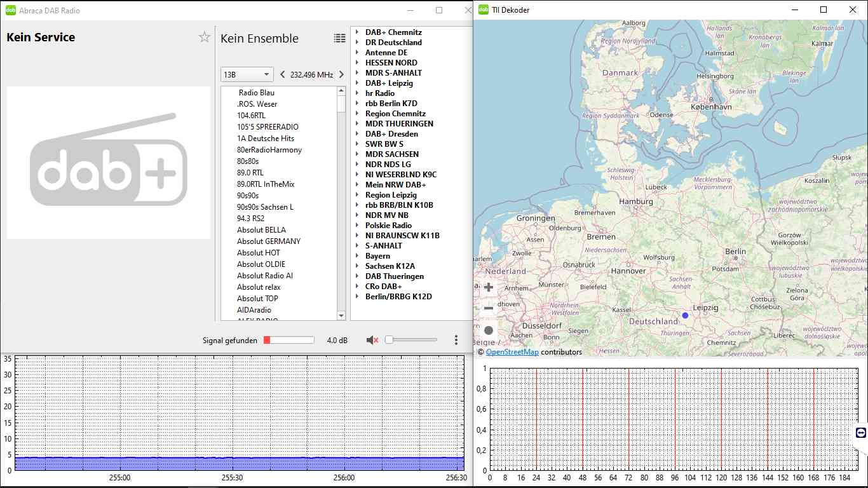This screenshot has height=488, width=868.
Task: Step to the next channel frequency
Action: tap(341, 74)
